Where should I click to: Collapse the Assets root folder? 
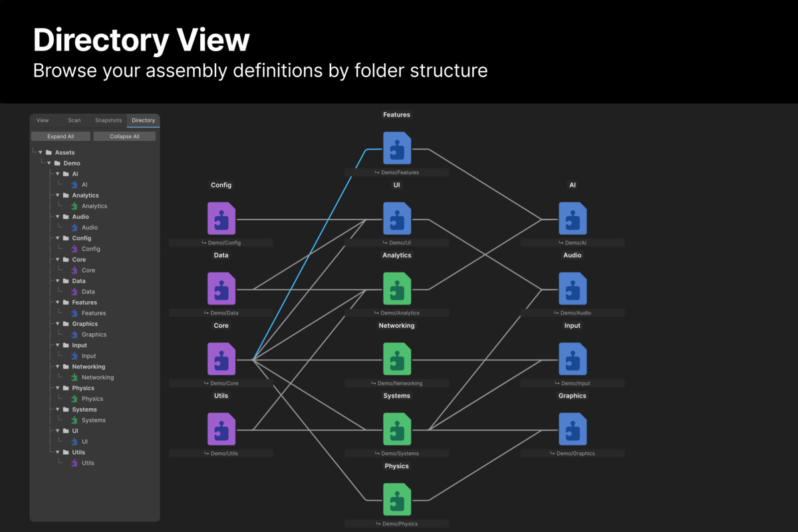40,152
